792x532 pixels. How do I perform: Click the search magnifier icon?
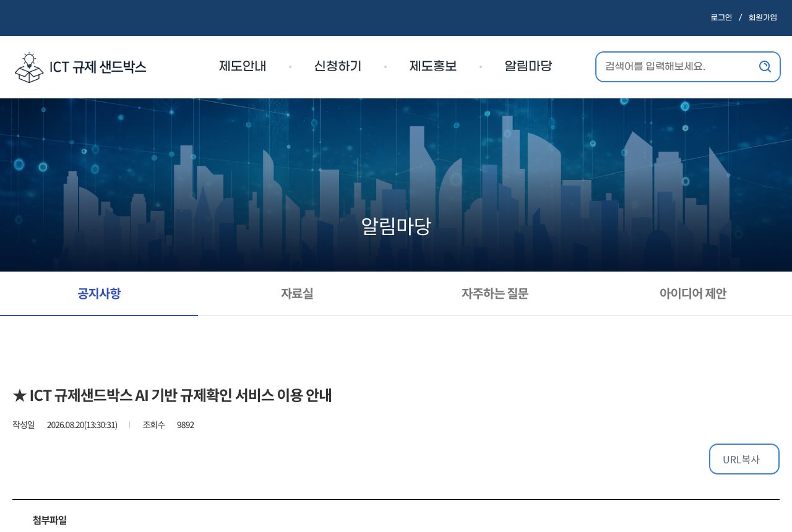pos(765,66)
